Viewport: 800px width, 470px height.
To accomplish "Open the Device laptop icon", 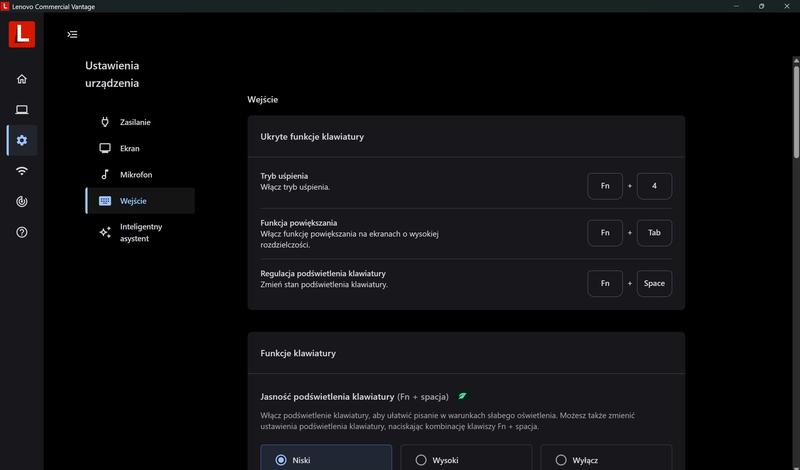I will [x=22, y=110].
